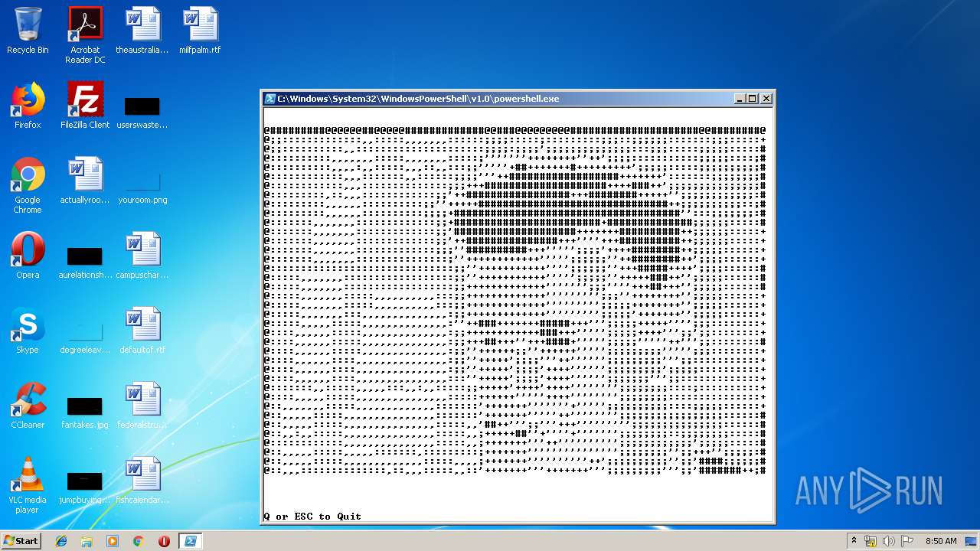Open the volume tray icon
This screenshot has width=980, height=551.
(x=889, y=541)
